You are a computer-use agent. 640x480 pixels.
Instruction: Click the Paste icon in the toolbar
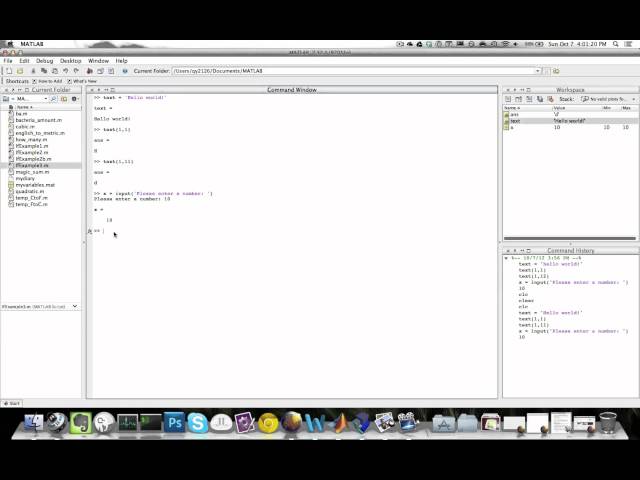(55, 71)
